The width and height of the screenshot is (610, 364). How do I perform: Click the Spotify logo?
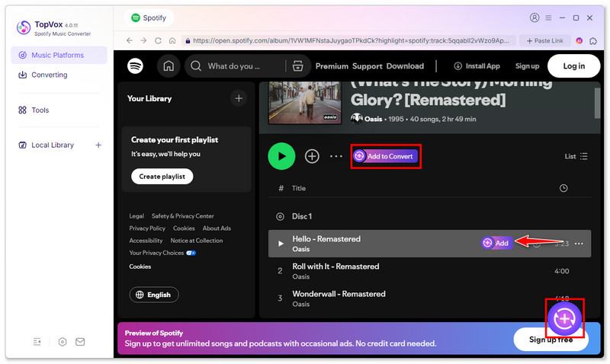point(136,66)
